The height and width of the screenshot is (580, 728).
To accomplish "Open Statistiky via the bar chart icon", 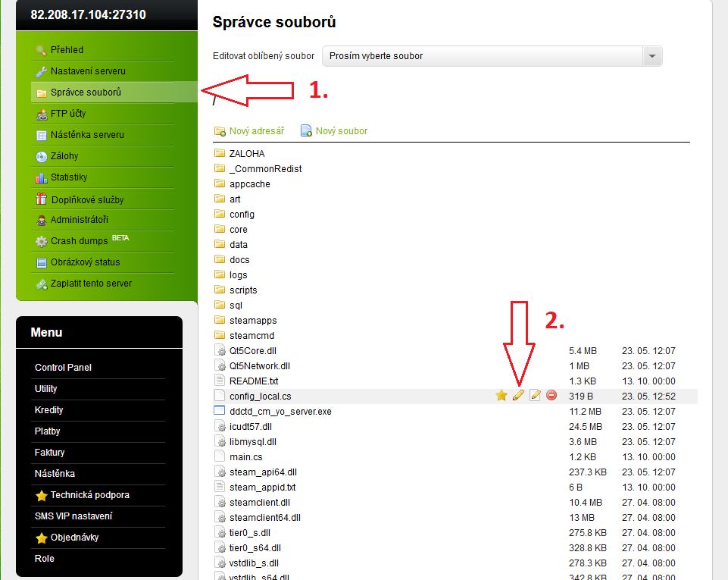I will point(70,177).
